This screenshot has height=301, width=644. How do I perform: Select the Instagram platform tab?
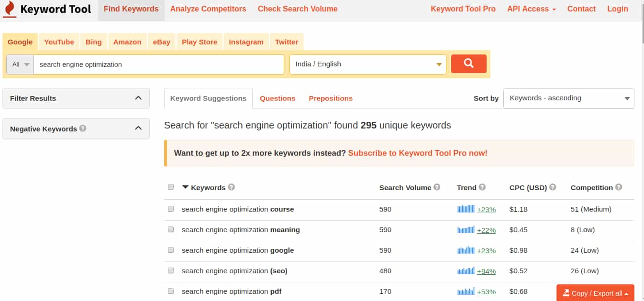click(x=246, y=42)
